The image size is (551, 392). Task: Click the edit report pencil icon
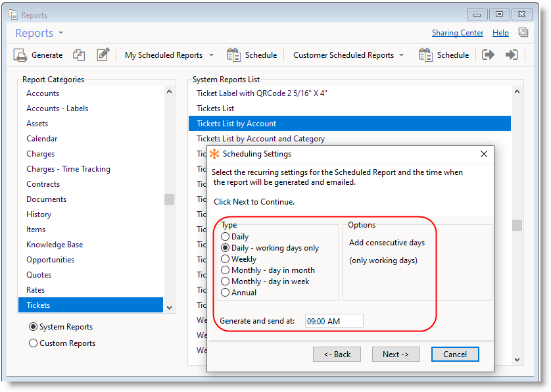click(103, 55)
